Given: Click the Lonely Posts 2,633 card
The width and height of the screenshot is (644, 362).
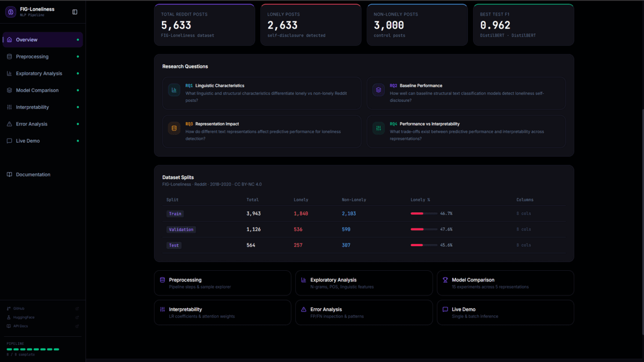Looking at the screenshot, I should 311,25.
